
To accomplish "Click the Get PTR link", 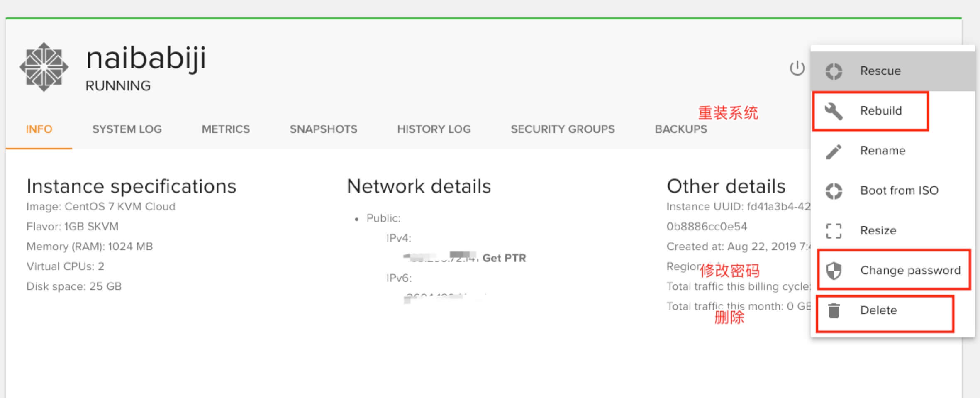I will point(504,258).
